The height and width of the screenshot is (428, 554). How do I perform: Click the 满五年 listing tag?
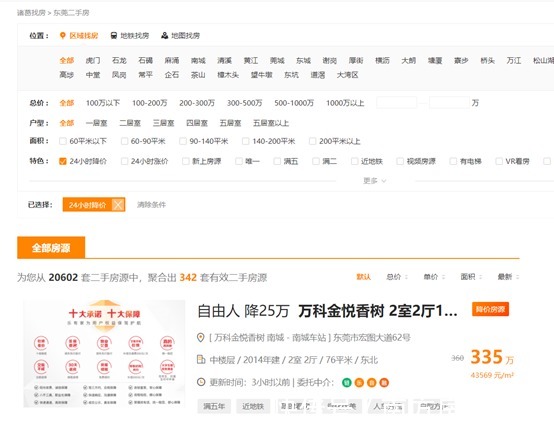coord(214,406)
